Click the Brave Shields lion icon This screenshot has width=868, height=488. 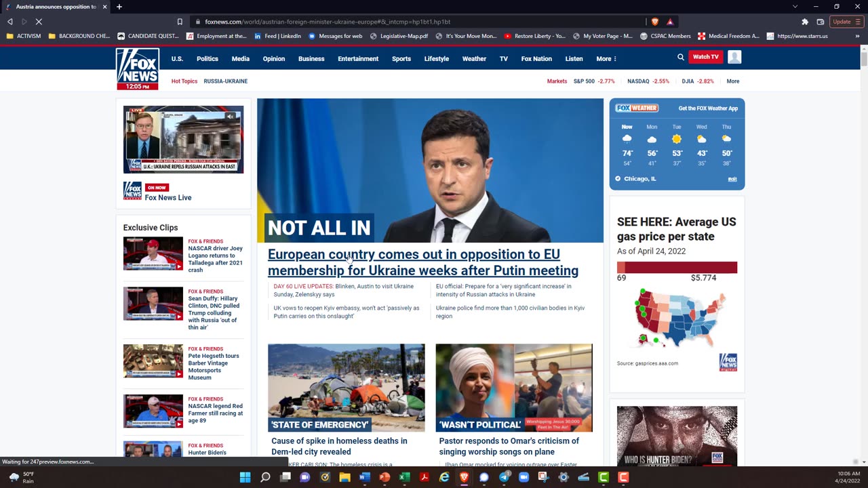pos(655,22)
